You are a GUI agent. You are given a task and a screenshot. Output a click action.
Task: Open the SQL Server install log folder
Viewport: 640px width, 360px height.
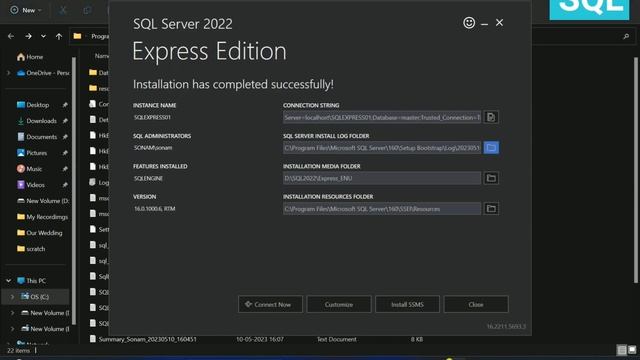(x=491, y=148)
